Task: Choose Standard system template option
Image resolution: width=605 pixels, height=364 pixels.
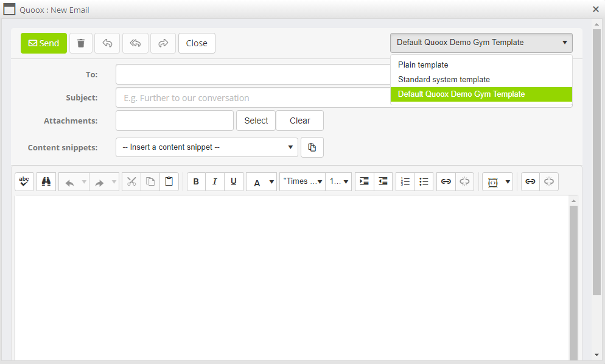Action: click(x=481, y=80)
